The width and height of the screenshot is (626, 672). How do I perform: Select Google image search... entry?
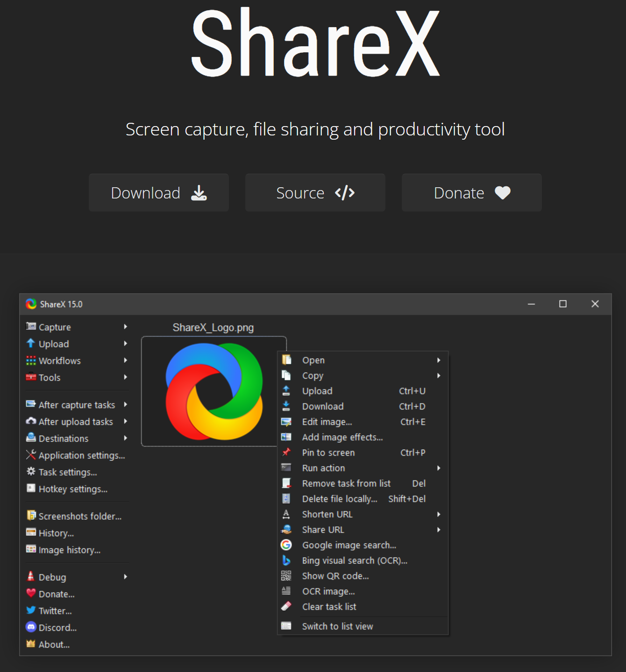(x=363, y=545)
